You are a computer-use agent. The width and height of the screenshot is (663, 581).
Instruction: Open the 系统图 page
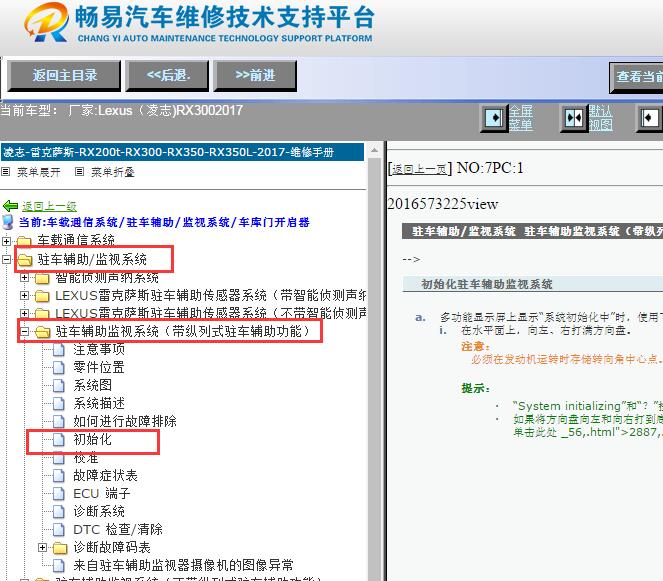[x=93, y=385]
